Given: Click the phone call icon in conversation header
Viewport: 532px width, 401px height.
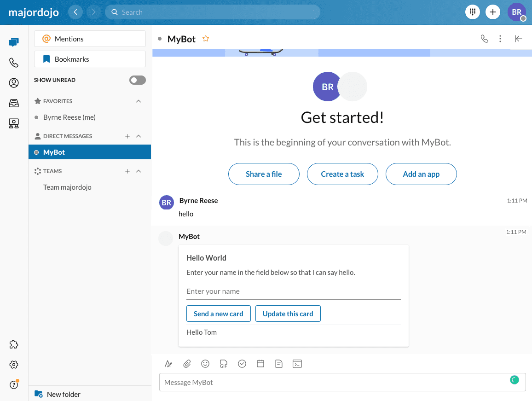Looking at the screenshot, I should [x=484, y=39].
